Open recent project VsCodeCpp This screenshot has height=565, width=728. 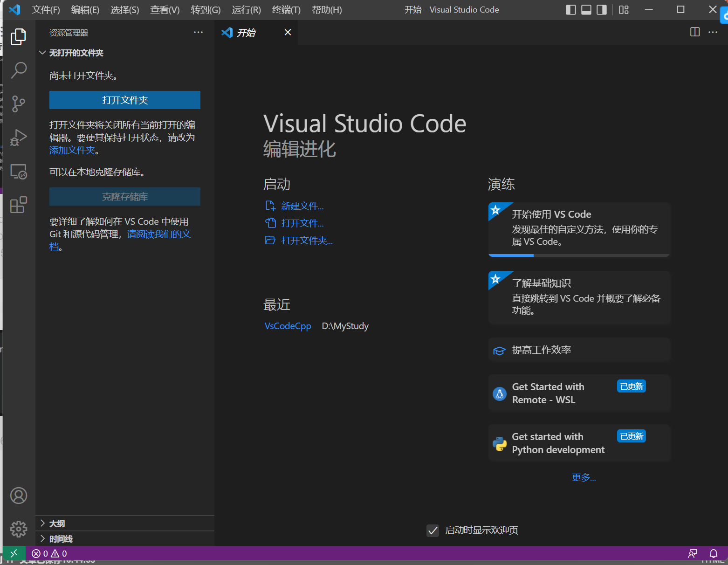(288, 326)
